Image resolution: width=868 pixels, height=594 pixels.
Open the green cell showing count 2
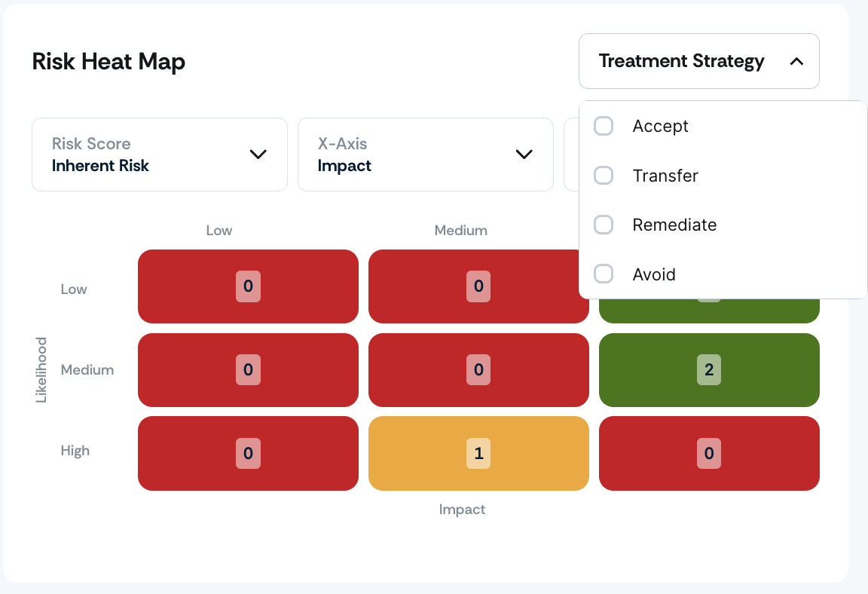click(708, 370)
